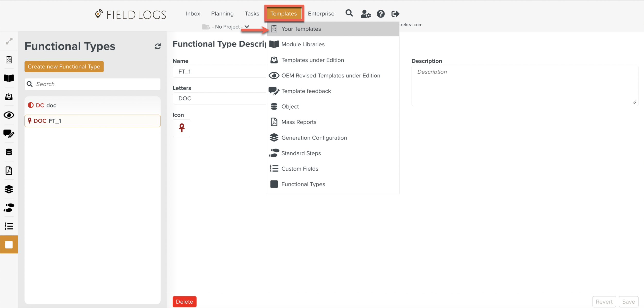The width and height of the screenshot is (644, 308).
Task: Pick the red icon swatch under Icon
Action: point(182,128)
